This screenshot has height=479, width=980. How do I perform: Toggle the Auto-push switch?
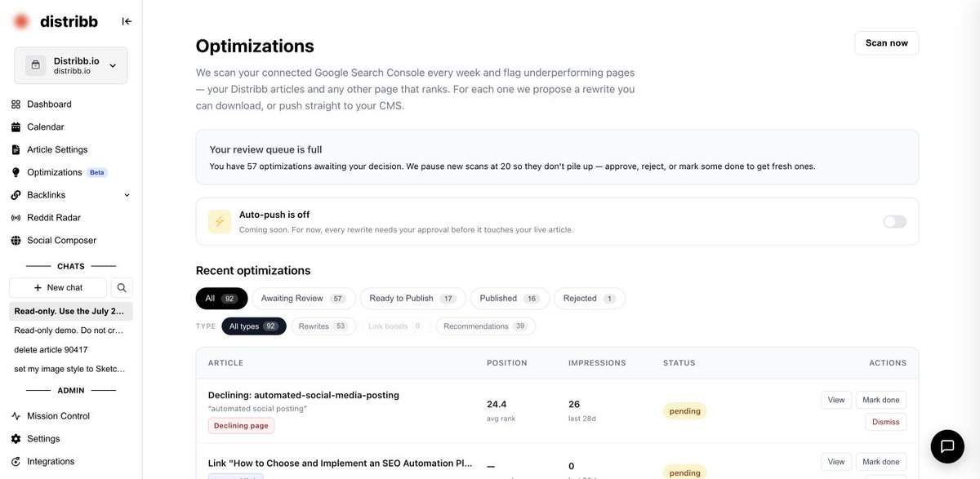895,222
